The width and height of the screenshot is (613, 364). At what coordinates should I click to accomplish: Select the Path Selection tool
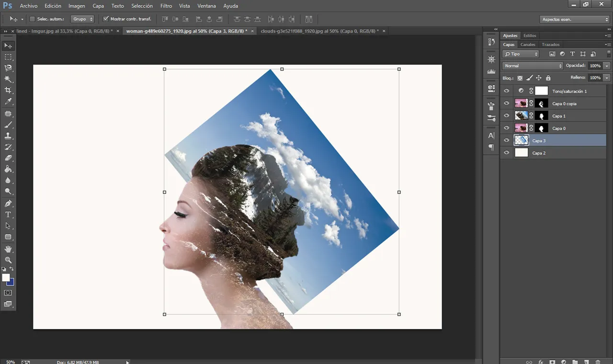coord(8,226)
